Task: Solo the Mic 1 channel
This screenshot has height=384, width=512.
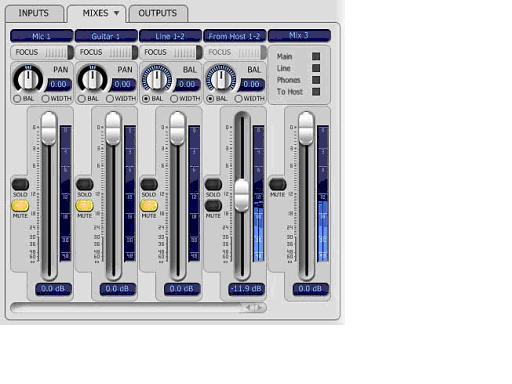Action: [x=20, y=184]
